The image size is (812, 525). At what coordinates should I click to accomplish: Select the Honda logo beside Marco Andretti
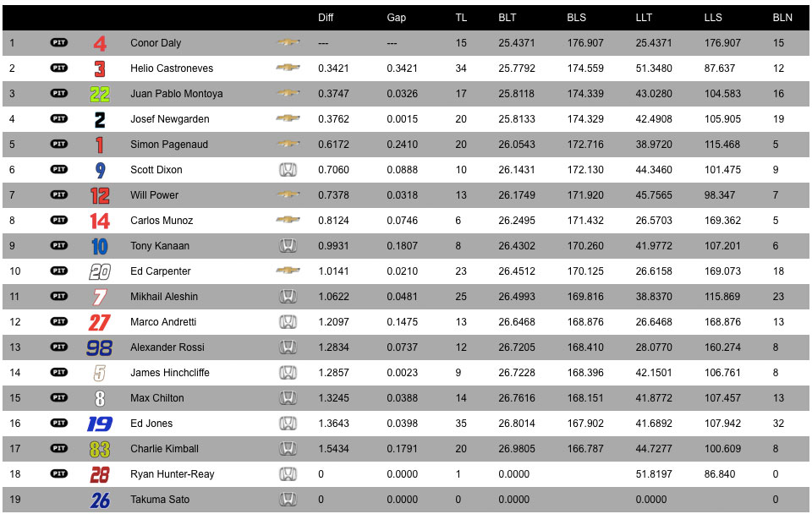[288, 321]
